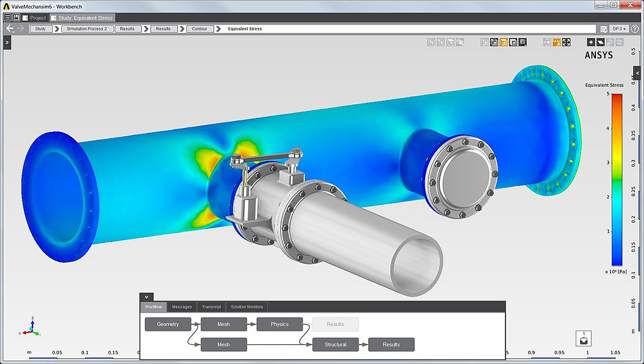
Task: Expand the right panel collapse arrow
Action: 638,72
